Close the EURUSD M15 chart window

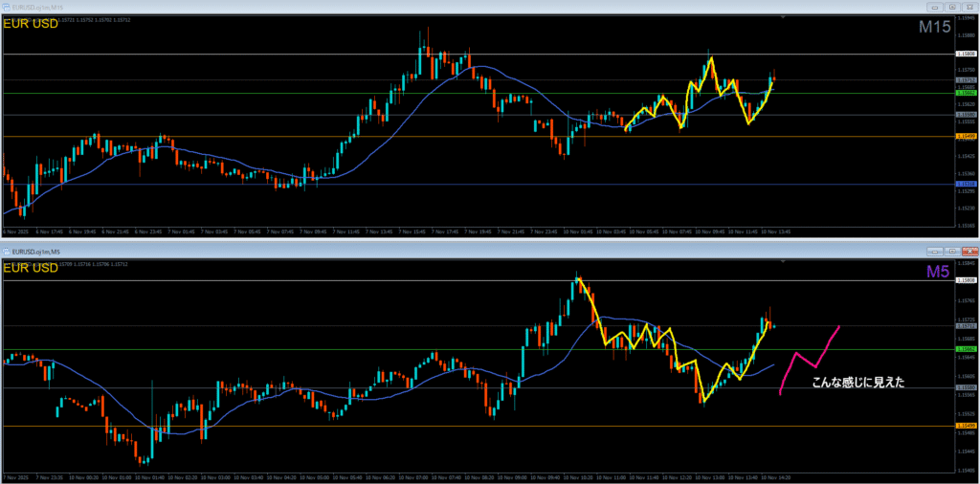pyautogui.click(x=969, y=6)
